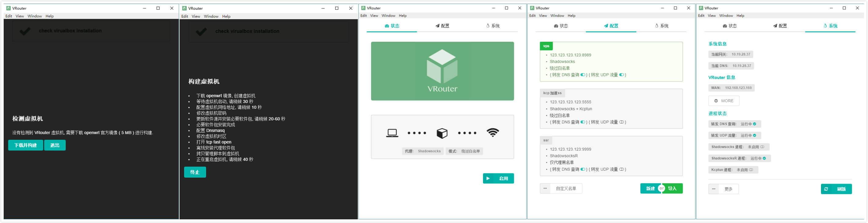Toggle 转发 DNS 查询 in the kcp 加速ss profile
This screenshot has height=223, width=868.
click(x=583, y=122)
